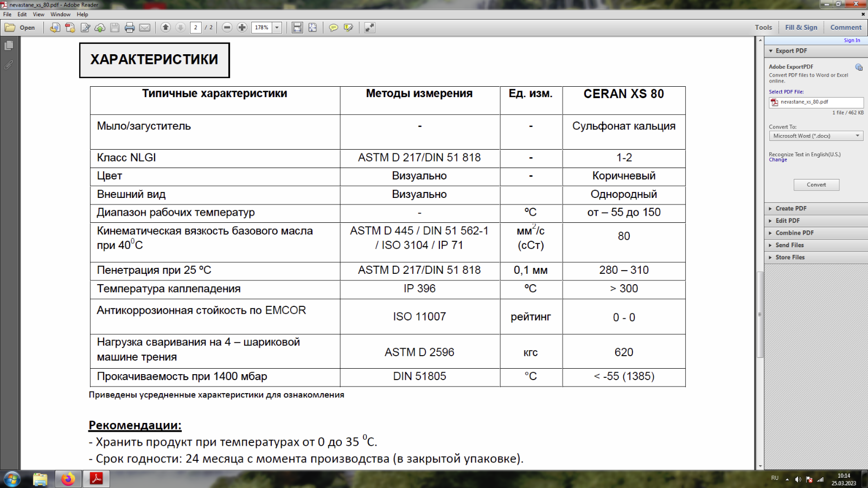868x488 pixels.
Task: Select the Highlight text tool
Action: click(348, 28)
